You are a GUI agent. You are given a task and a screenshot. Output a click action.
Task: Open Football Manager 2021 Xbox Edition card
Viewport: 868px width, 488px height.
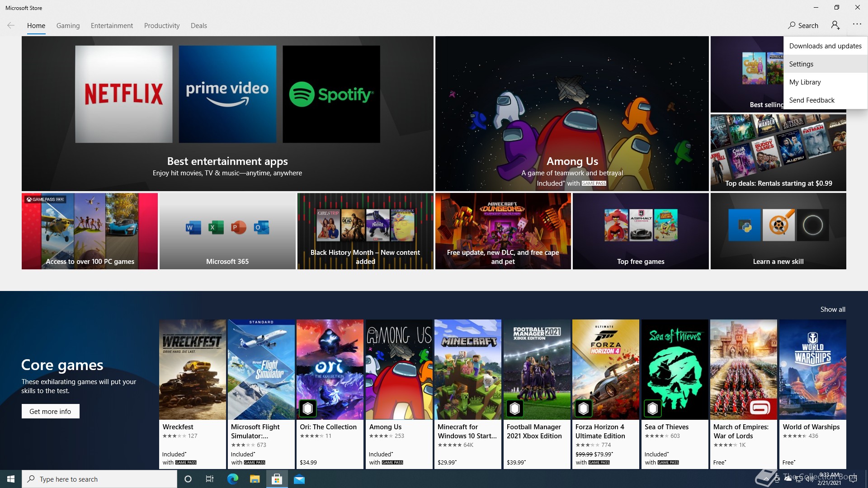[537, 394]
